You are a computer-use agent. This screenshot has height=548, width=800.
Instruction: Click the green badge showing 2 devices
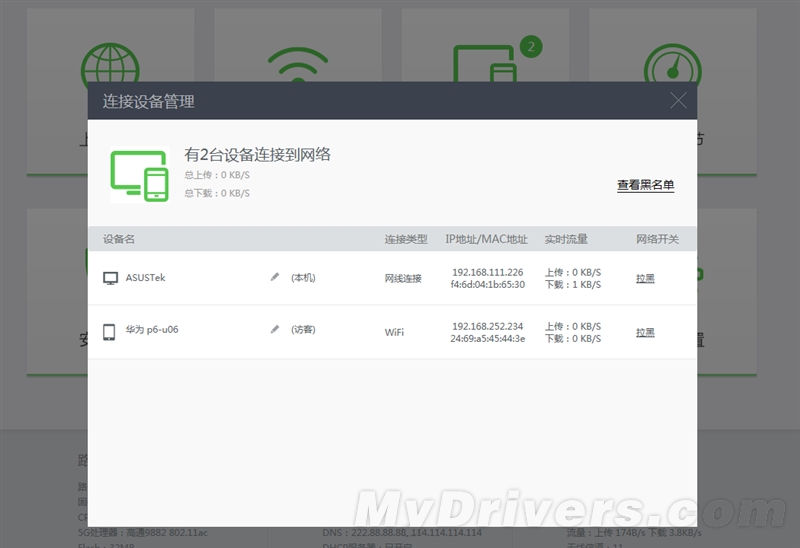pos(531,46)
